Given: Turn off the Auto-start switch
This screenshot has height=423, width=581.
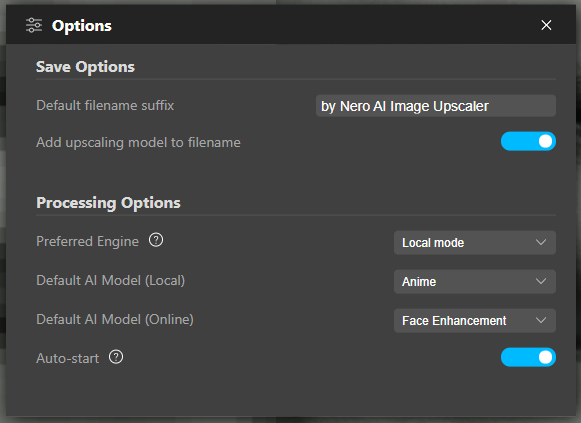Looking at the screenshot, I should 528,357.
